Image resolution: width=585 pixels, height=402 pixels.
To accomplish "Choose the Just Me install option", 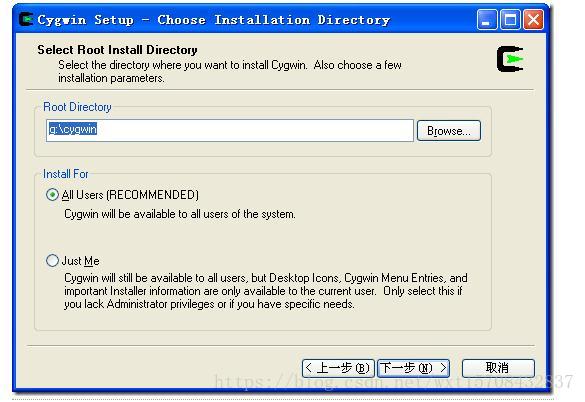I will 52,260.
